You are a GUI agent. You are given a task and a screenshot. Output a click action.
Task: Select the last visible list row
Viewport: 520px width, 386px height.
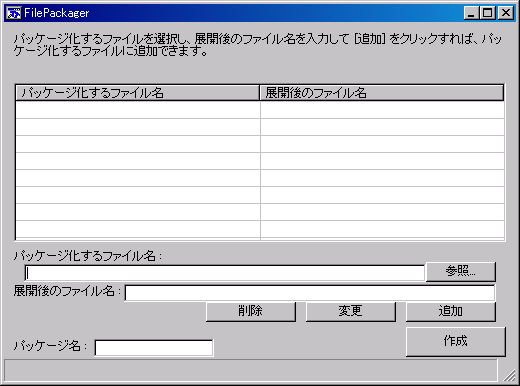coord(260,229)
